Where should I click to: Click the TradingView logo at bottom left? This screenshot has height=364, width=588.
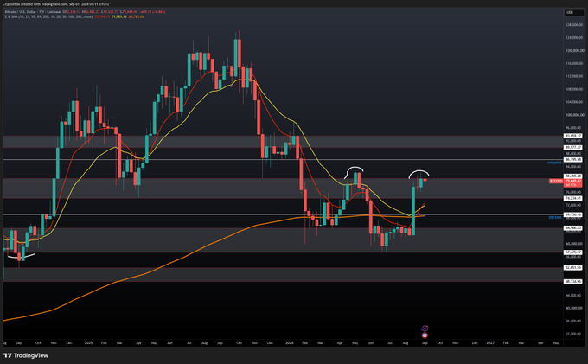(x=25, y=355)
